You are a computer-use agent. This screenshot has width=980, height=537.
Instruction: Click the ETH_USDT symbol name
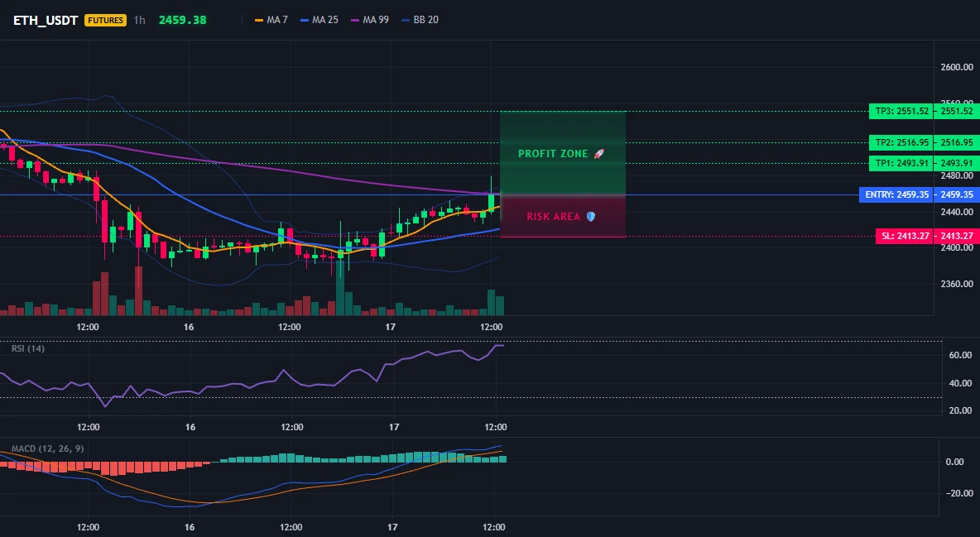(46, 20)
